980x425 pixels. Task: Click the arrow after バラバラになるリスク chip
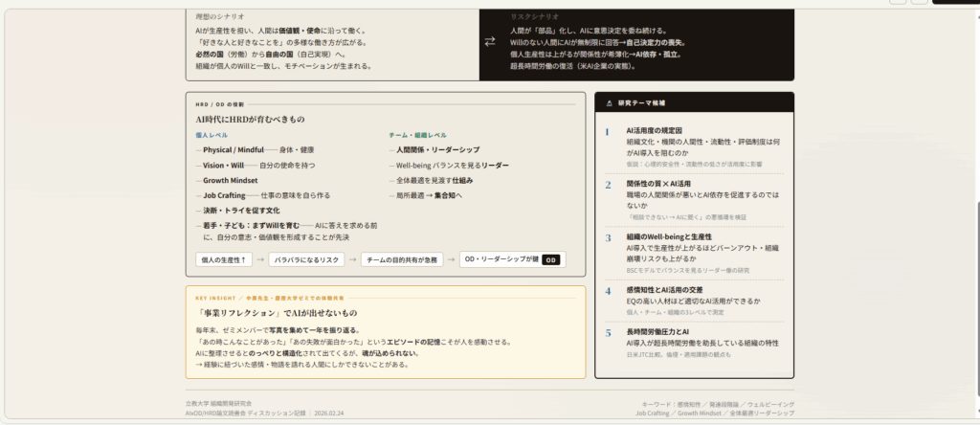[353, 259]
